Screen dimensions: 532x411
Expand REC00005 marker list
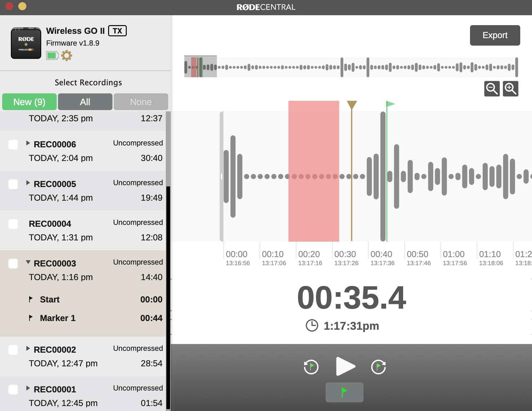pos(28,183)
